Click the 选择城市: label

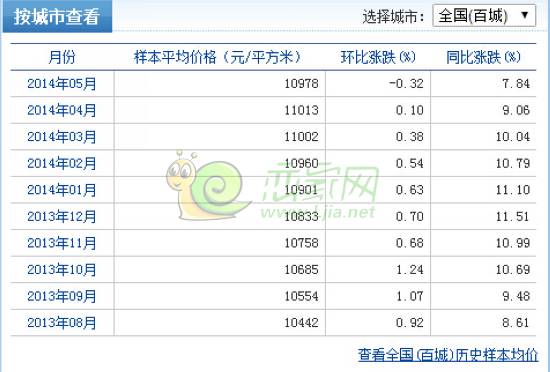click(x=393, y=16)
